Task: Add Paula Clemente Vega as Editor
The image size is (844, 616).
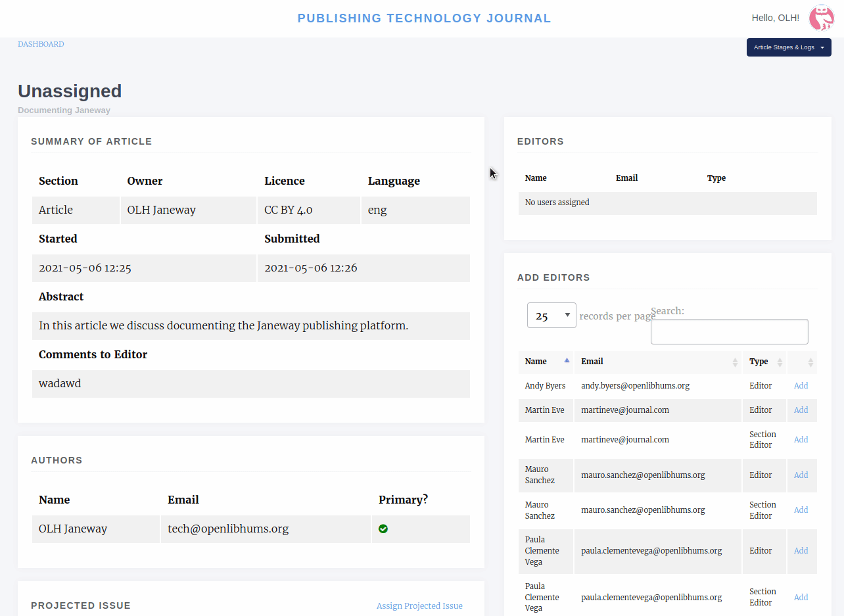Action: coord(801,551)
